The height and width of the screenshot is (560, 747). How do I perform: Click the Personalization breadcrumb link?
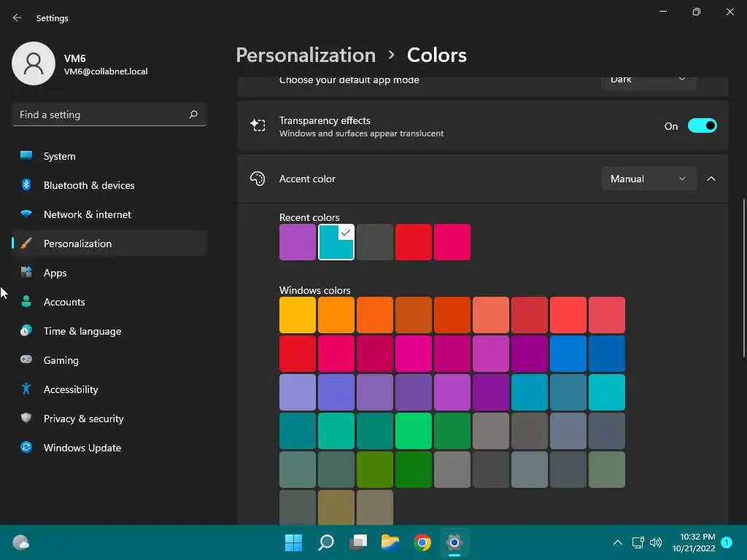(x=306, y=55)
